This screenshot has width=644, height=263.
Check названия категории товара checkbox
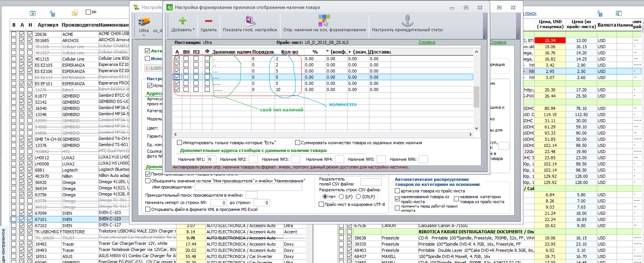click(x=456, y=199)
